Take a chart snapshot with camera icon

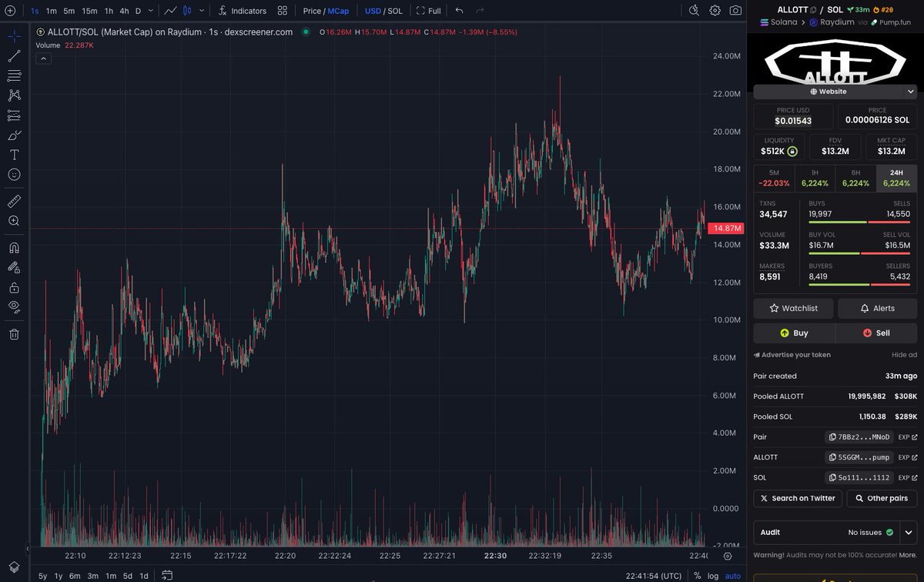click(736, 11)
